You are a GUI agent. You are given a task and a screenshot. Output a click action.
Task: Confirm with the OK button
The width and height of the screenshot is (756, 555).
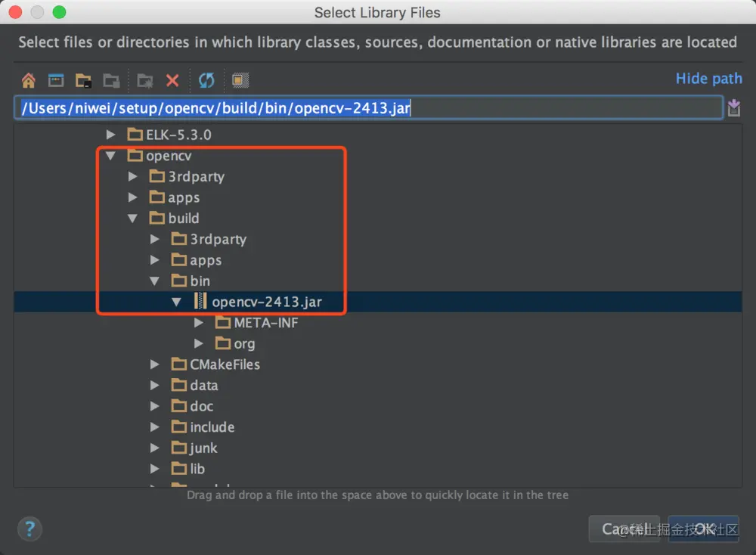703,529
